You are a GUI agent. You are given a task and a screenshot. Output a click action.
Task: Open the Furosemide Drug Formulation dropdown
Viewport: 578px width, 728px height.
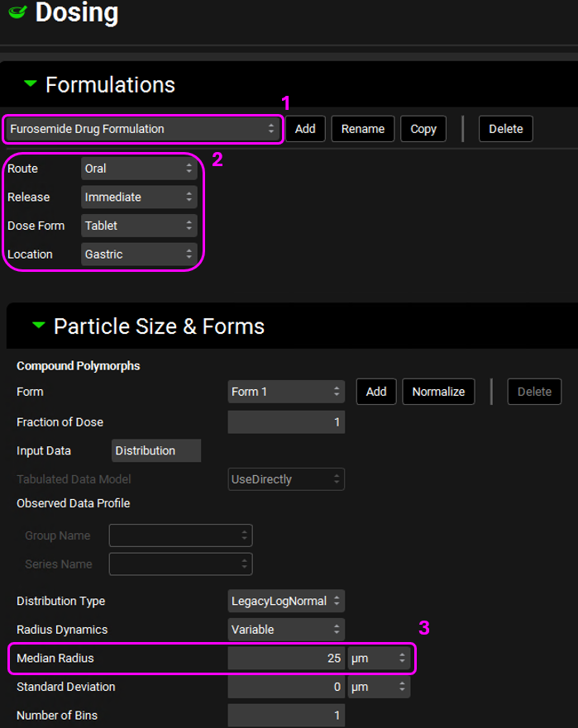[142, 129]
